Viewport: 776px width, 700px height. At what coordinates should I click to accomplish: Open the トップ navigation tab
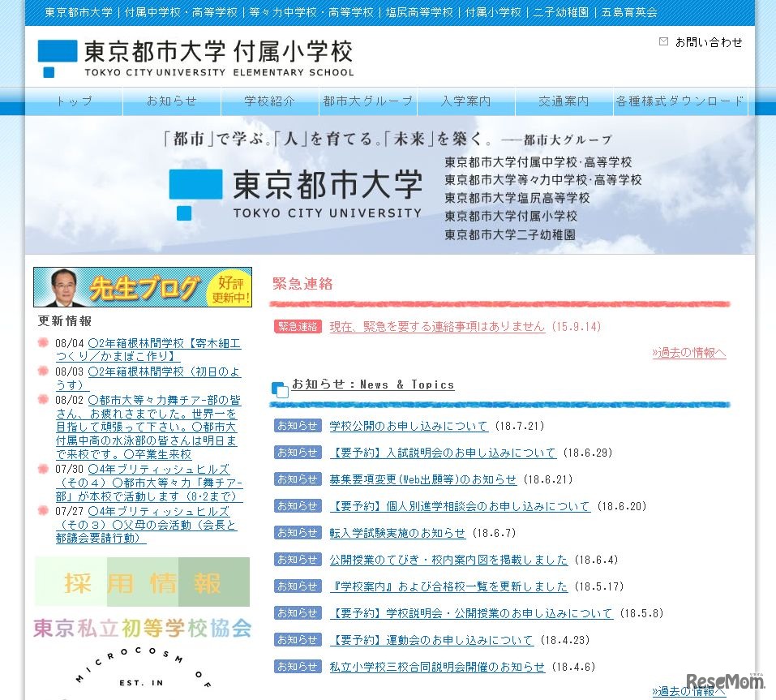pos(74,101)
